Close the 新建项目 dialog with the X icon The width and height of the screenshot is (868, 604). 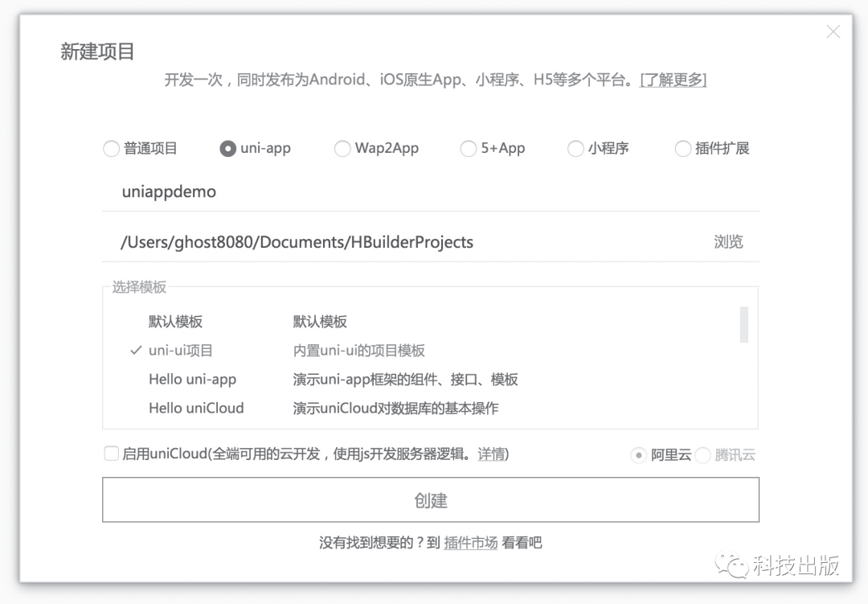[833, 31]
